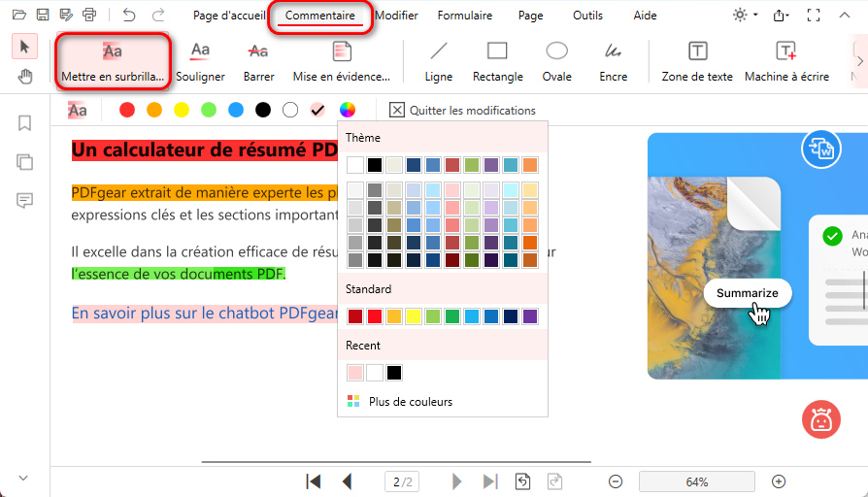Screen dimensions: 868x497
Task: Open the multicolor custom color picker
Action: coord(347,110)
